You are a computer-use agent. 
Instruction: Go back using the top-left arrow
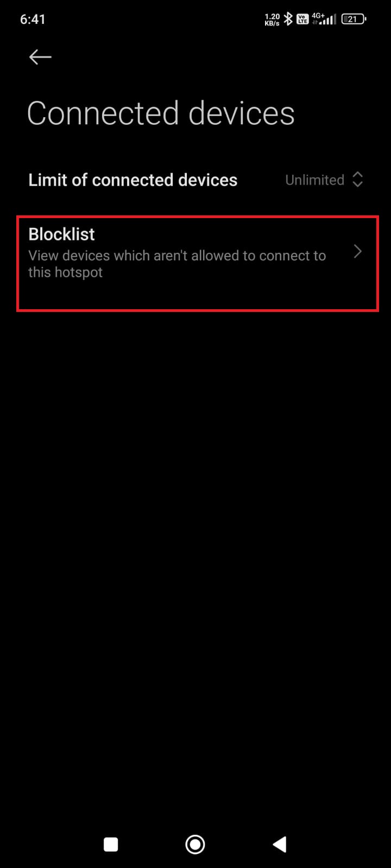pyautogui.click(x=40, y=57)
